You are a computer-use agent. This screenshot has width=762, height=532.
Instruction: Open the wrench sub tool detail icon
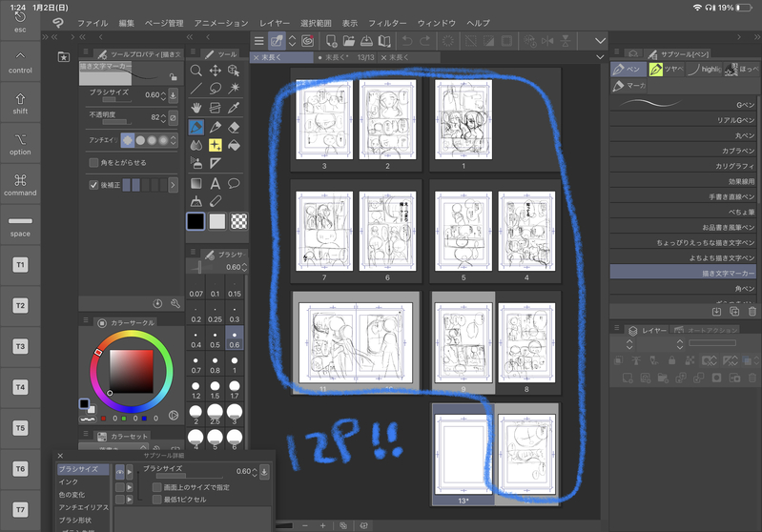coord(175,303)
